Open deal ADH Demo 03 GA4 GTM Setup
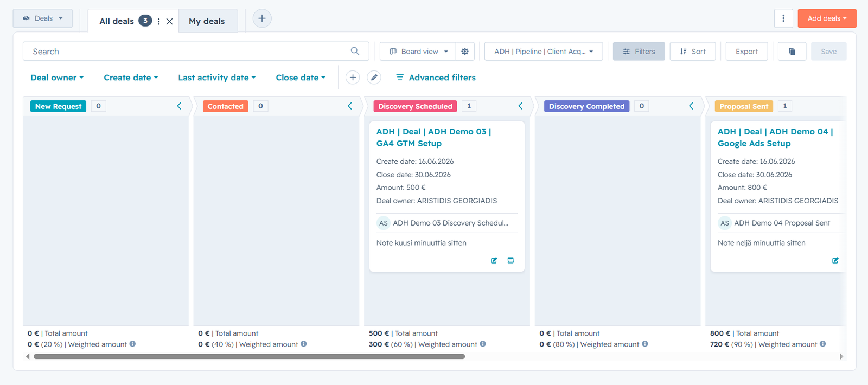The width and height of the screenshot is (868, 385). click(x=434, y=138)
